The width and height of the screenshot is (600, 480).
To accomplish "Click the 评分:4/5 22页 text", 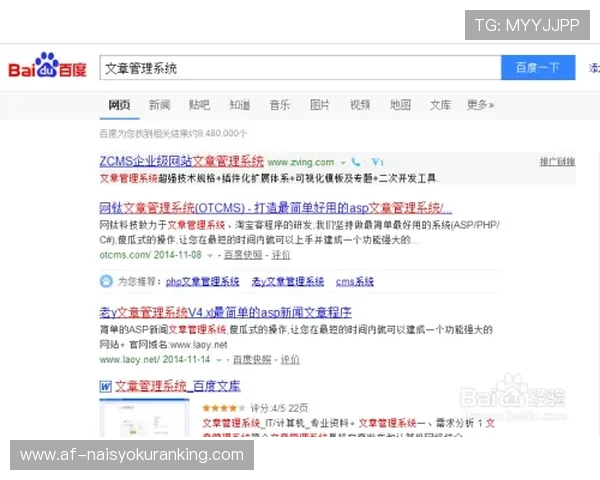I will (x=279, y=408).
